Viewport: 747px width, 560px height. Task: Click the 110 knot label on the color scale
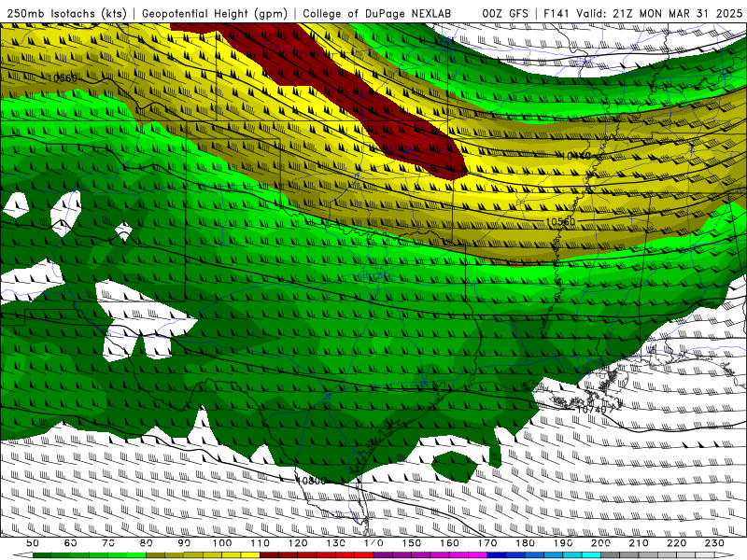pos(260,543)
